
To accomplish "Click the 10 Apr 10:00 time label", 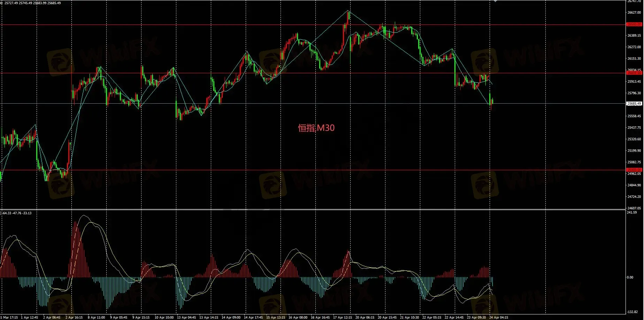I will (164, 318).
